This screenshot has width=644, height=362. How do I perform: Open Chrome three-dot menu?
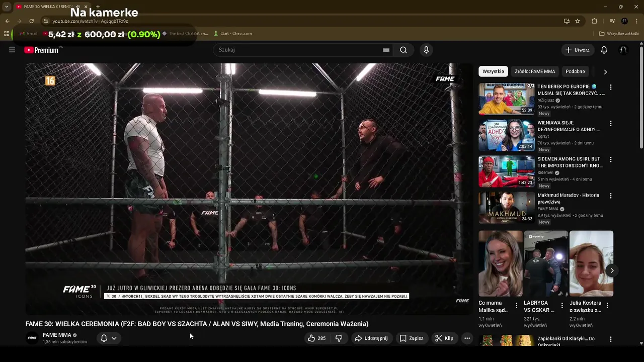pyautogui.click(x=636, y=21)
